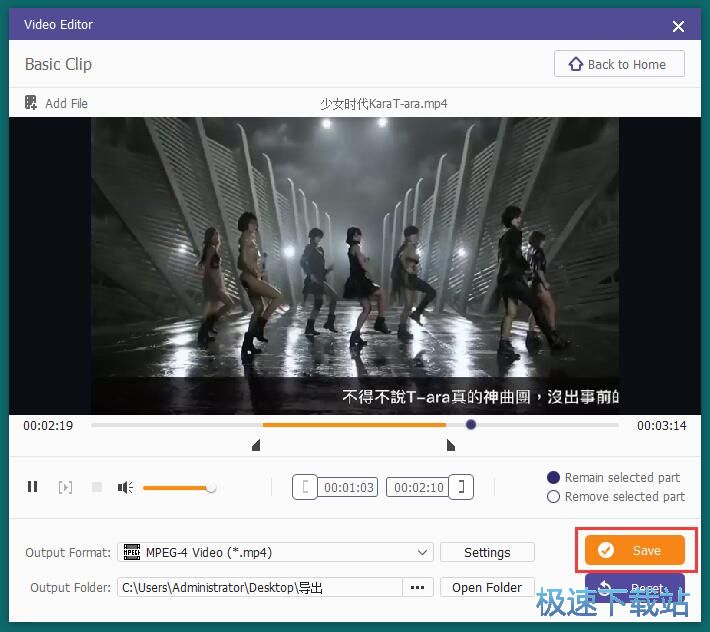
Task: Close the Video Editor window
Action: coord(678,26)
